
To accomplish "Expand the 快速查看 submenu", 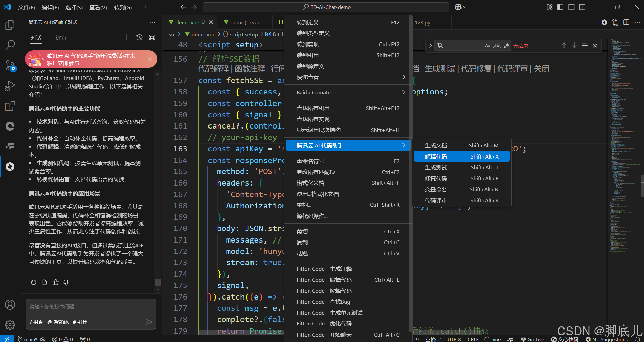I will click(348, 77).
